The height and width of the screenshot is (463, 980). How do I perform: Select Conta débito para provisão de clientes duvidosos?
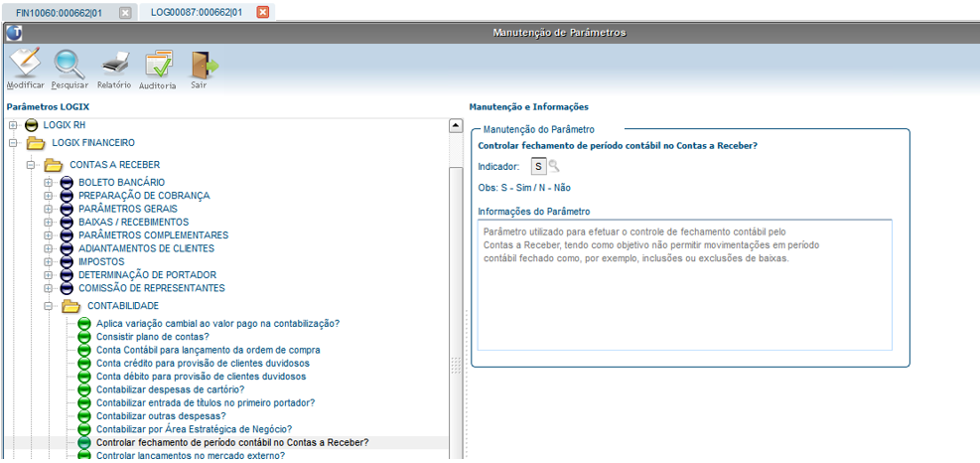point(202,377)
